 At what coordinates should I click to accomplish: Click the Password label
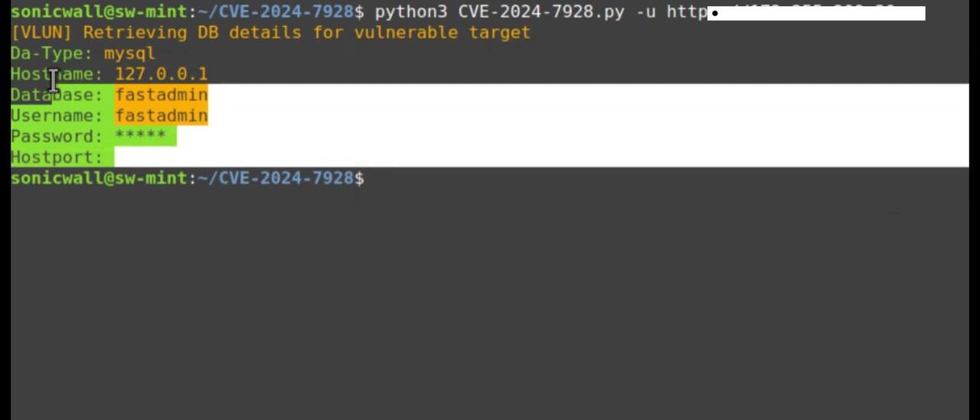coord(56,136)
